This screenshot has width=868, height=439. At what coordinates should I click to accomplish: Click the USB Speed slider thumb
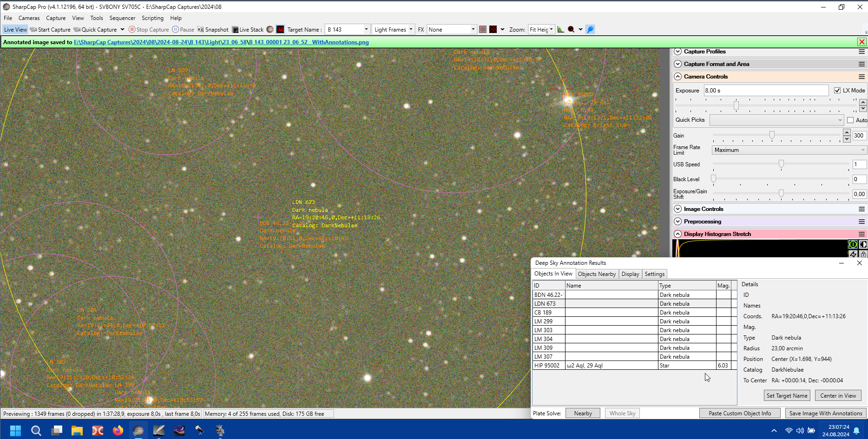[x=781, y=164]
